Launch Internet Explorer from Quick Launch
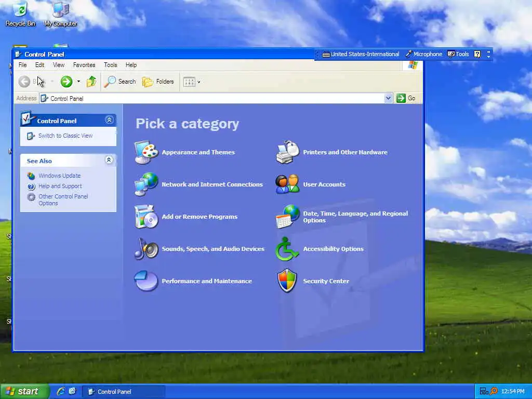The width and height of the screenshot is (532, 399). click(x=61, y=392)
